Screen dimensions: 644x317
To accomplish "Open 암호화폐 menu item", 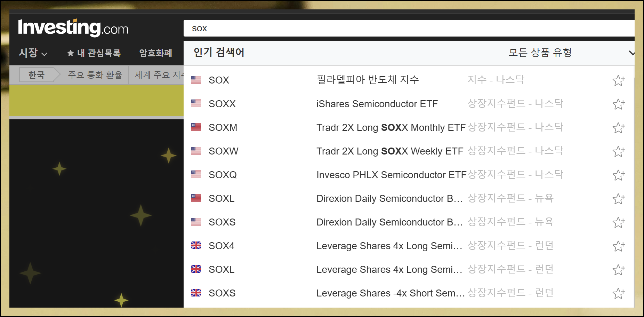I will click(x=156, y=53).
